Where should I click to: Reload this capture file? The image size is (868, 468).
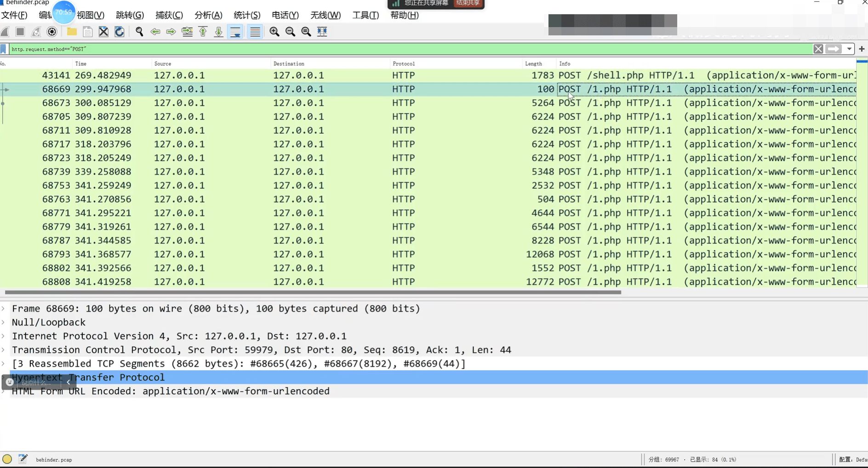pos(120,32)
